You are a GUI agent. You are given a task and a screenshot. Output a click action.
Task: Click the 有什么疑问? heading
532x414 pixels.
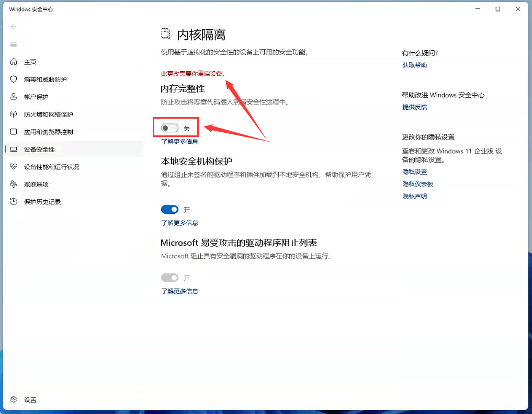pyautogui.click(x=420, y=53)
